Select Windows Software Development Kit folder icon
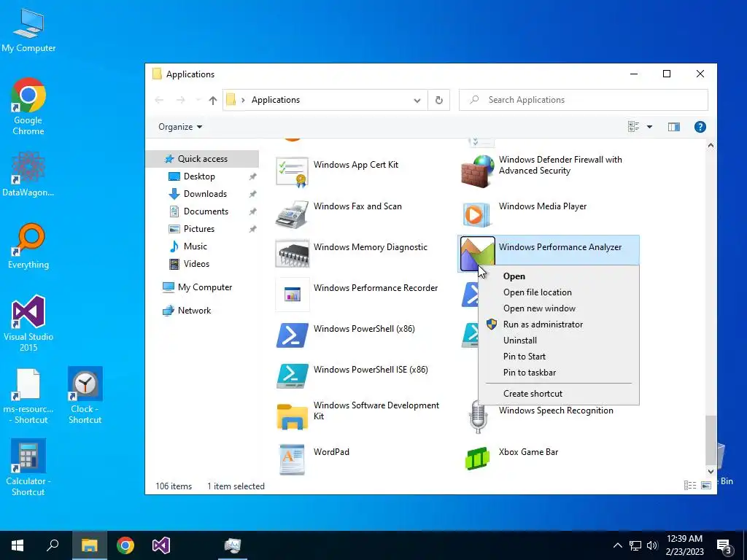This screenshot has height=560, width=747. (x=292, y=416)
